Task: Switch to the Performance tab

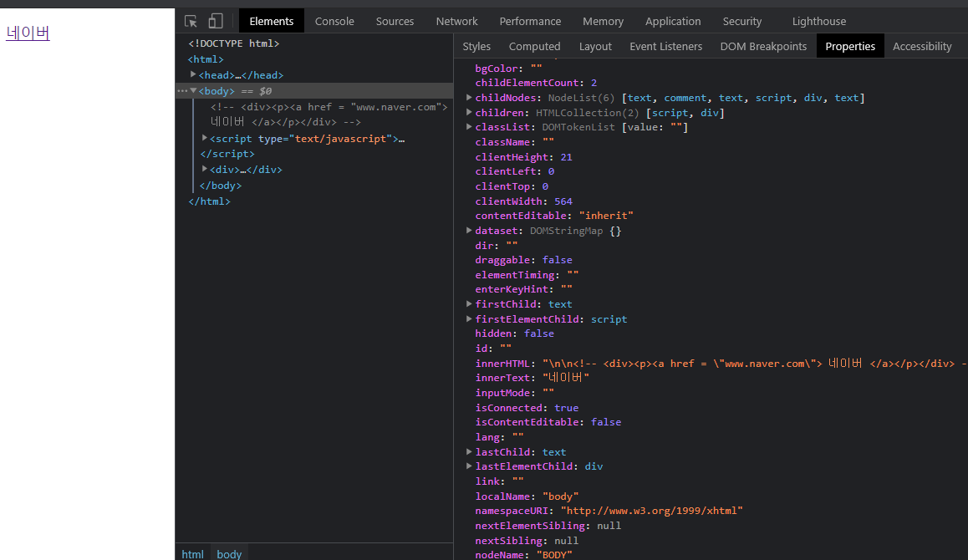Action: tap(530, 21)
